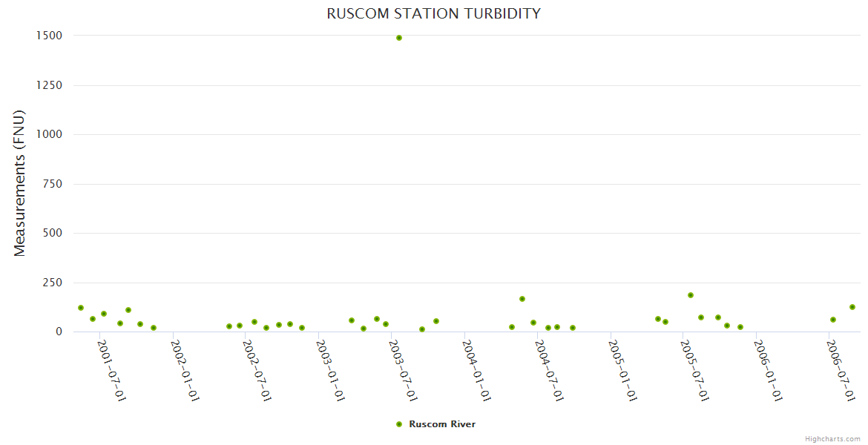
Task: Select the leftmost data point in 2001
Action: (x=81, y=308)
